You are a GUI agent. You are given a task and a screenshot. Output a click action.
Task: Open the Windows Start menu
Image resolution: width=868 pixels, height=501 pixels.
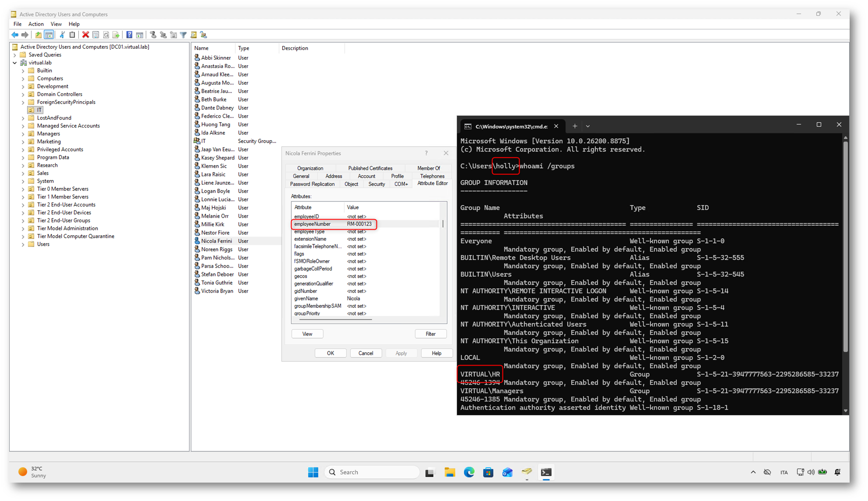click(313, 472)
